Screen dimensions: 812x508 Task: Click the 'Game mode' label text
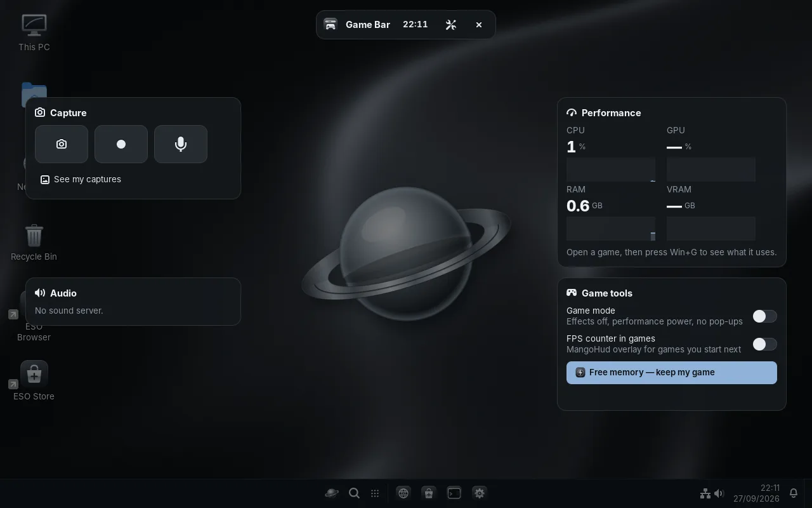[x=591, y=311]
